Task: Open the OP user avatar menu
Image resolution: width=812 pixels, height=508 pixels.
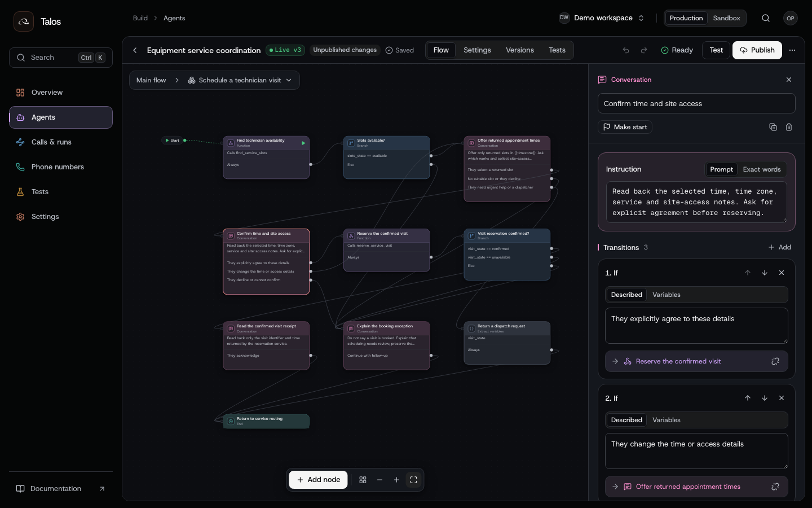Action: coord(791,18)
